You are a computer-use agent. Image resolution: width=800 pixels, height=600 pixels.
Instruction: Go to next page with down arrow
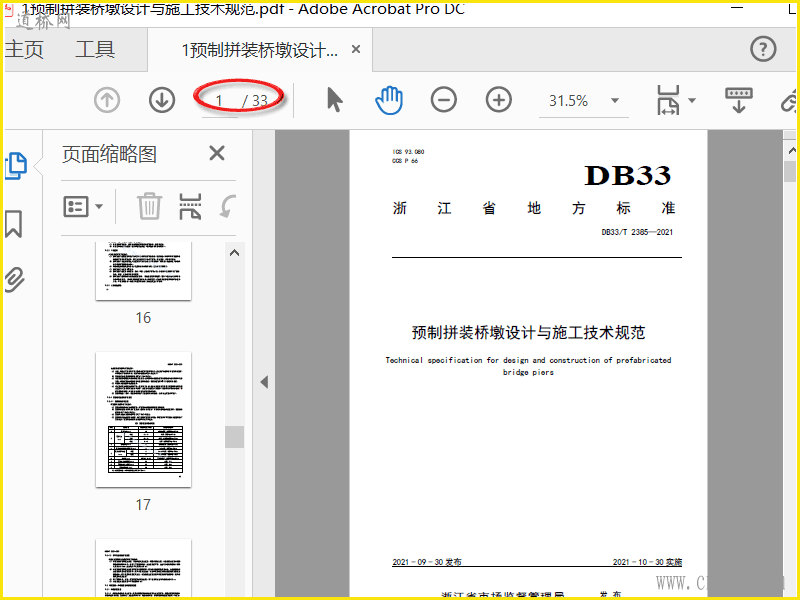click(162, 100)
